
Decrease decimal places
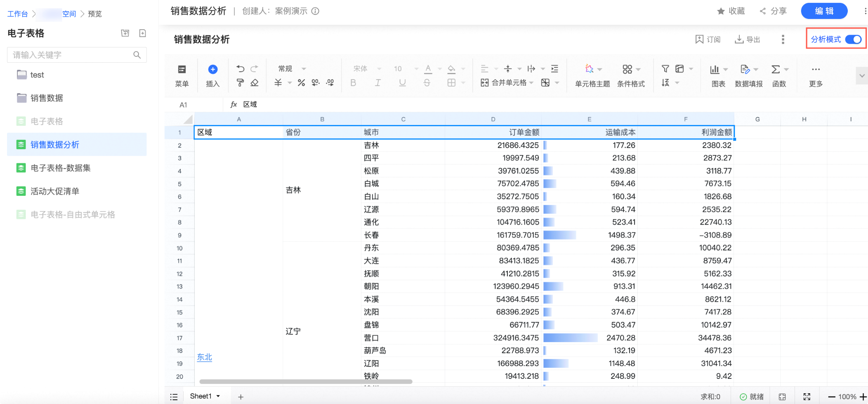tap(316, 83)
